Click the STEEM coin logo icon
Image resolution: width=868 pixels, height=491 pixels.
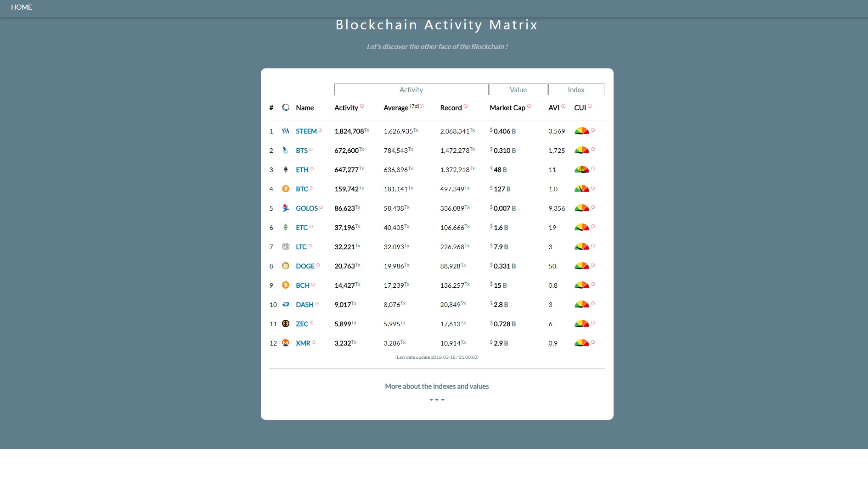point(286,131)
